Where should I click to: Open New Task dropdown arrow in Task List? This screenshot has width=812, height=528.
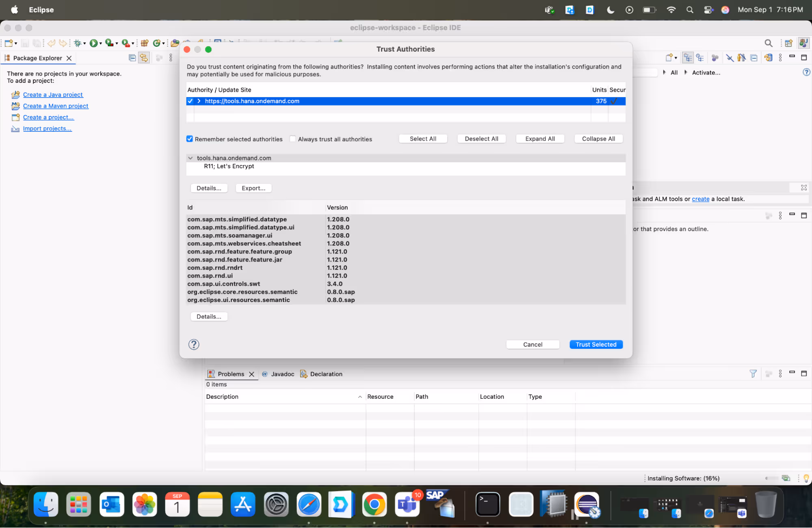[676, 58]
